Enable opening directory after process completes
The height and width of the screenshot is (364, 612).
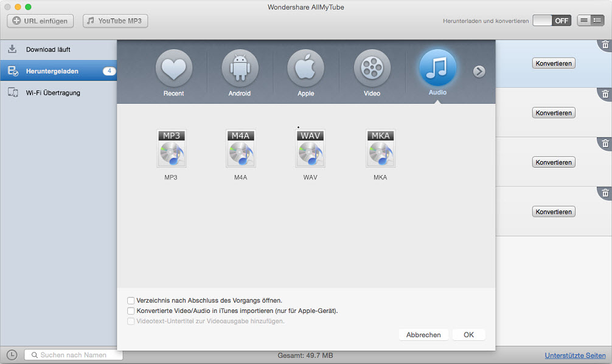point(131,300)
